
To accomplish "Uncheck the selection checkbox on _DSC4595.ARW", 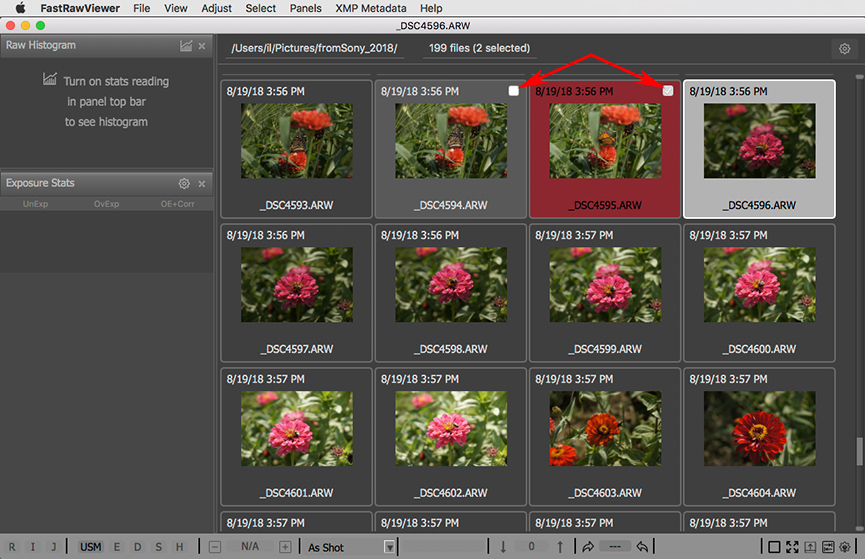I will point(668,91).
